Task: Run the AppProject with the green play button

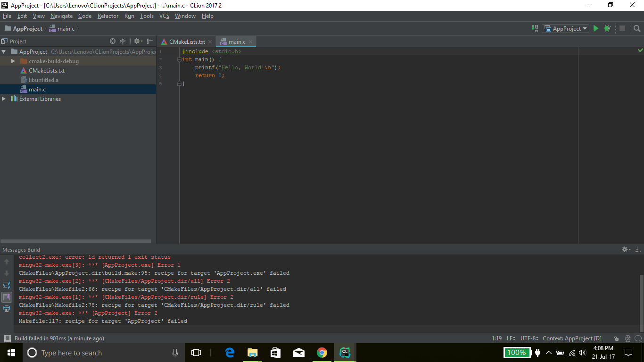Action: 595,29
